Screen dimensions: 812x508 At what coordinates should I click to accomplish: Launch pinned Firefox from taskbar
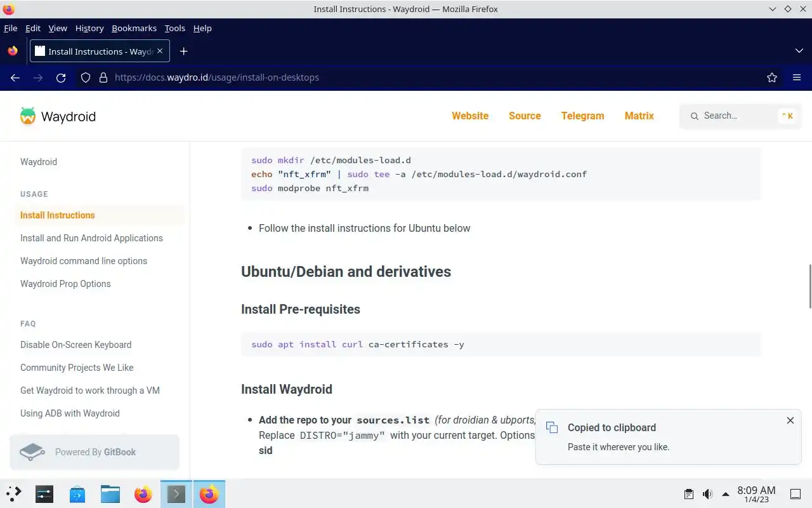coord(143,494)
